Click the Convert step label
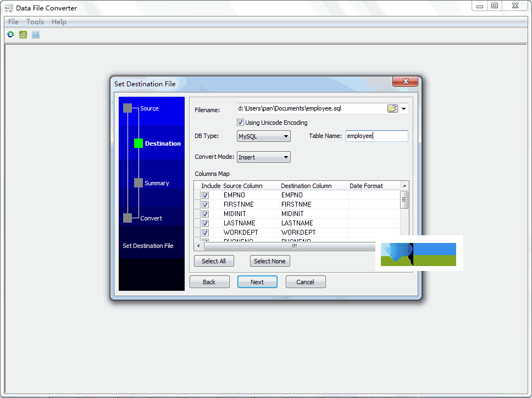Viewport: 532px width, 398px height. coord(151,218)
